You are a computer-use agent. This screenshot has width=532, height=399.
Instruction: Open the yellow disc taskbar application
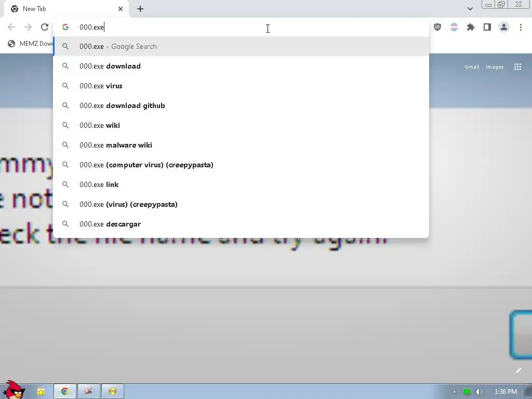pos(113,392)
